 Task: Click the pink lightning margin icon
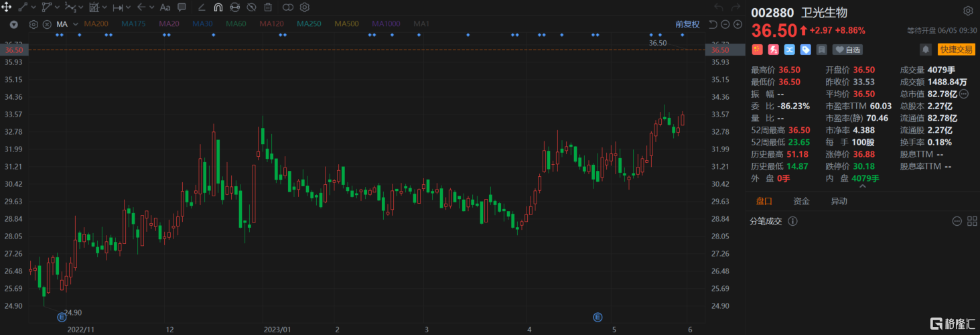coord(774,50)
